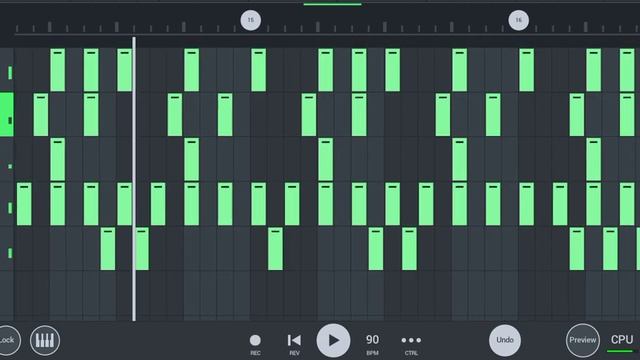Select the bottom-row note touching the playhead's right side
The width and height of the screenshot is (640, 360).
coord(142,249)
